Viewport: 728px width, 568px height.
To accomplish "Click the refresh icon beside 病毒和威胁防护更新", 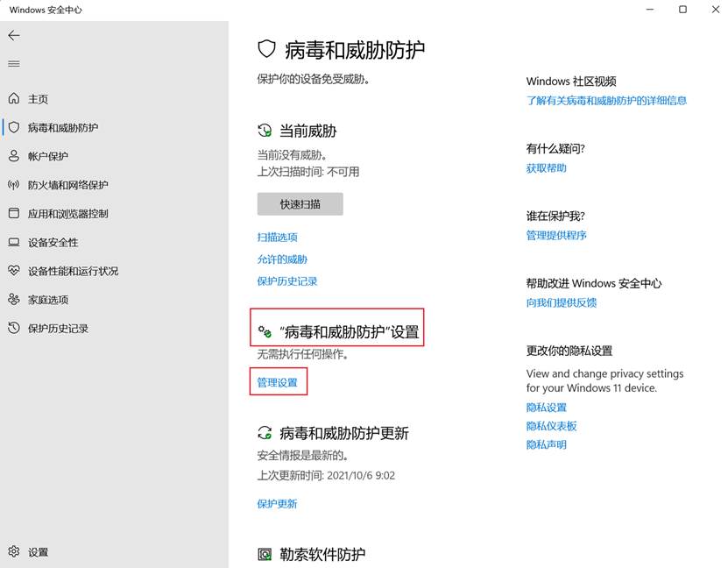I will coord(265,433).
